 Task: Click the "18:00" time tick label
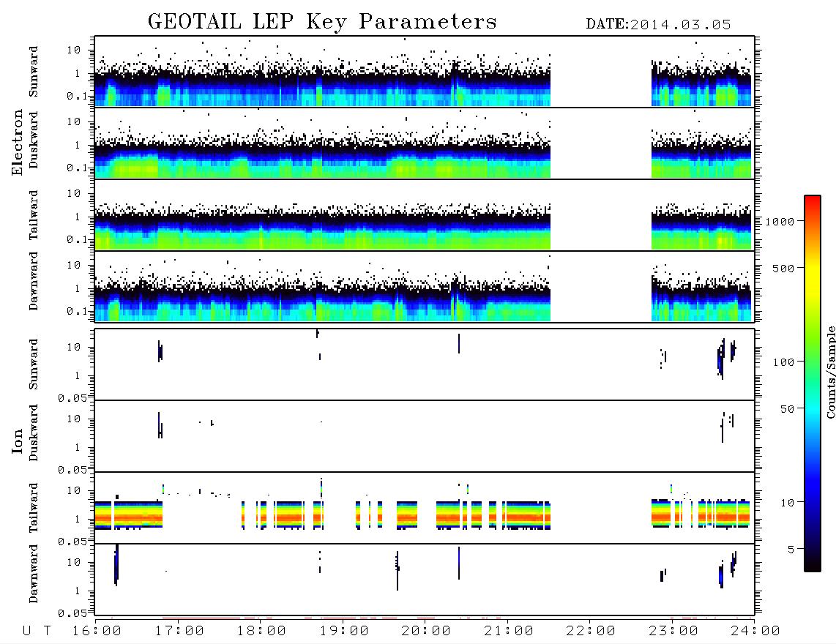(x=261, y=631)
